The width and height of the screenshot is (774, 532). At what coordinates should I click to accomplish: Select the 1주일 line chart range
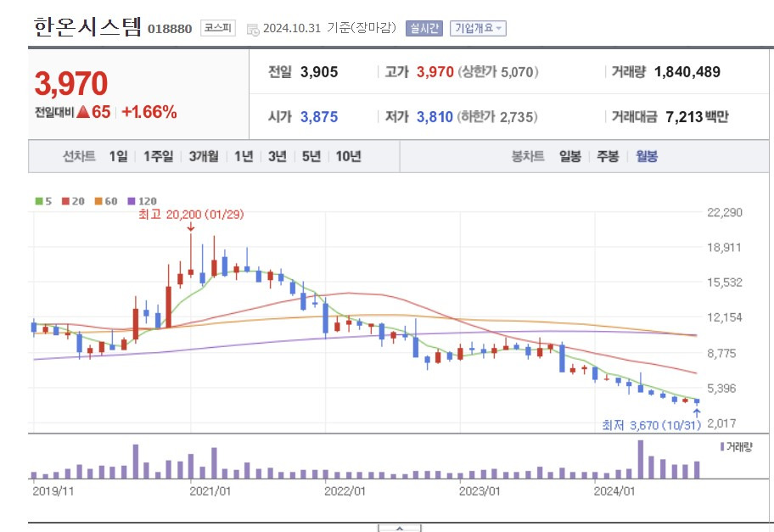(159, 156)
